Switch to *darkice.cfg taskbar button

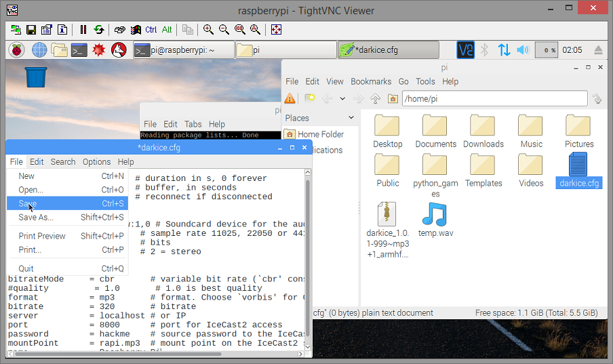(388, 50)
